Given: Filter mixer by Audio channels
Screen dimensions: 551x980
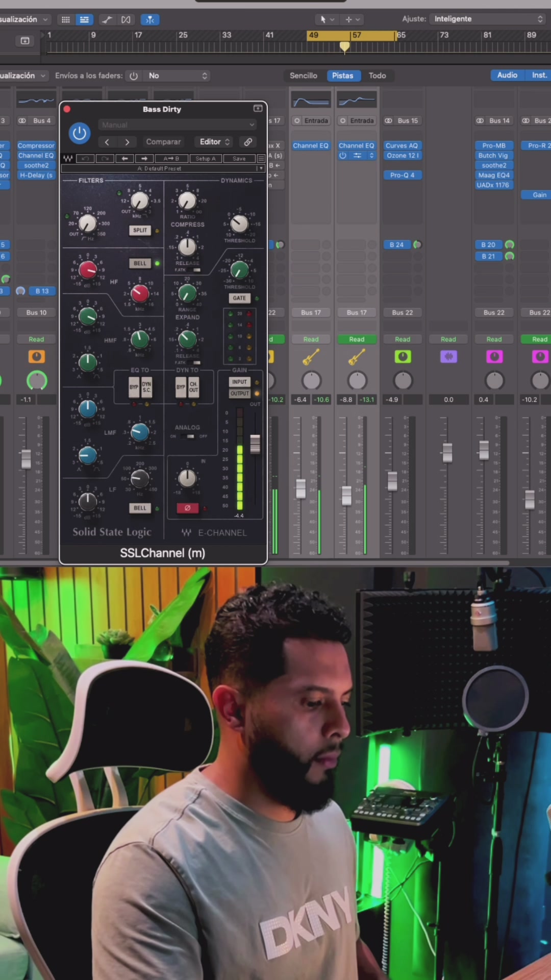Looking at the screenshot, I should coord(507,75).
